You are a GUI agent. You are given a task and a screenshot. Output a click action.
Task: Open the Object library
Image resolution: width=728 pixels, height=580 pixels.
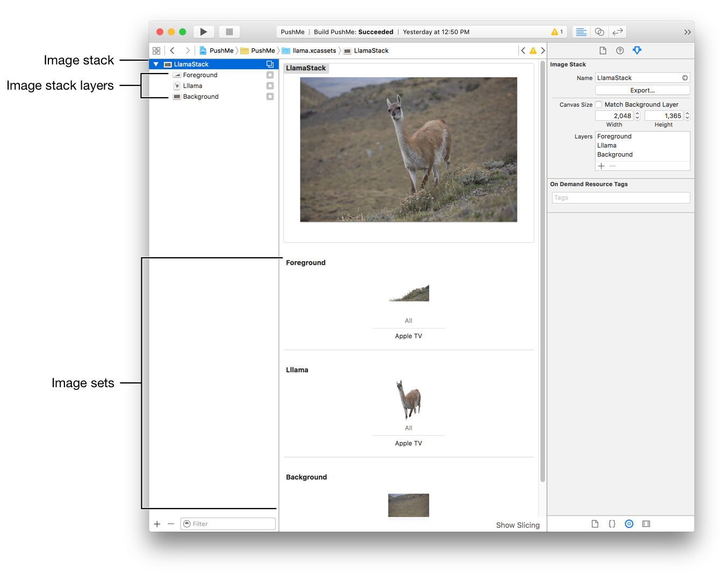point(629,524)
